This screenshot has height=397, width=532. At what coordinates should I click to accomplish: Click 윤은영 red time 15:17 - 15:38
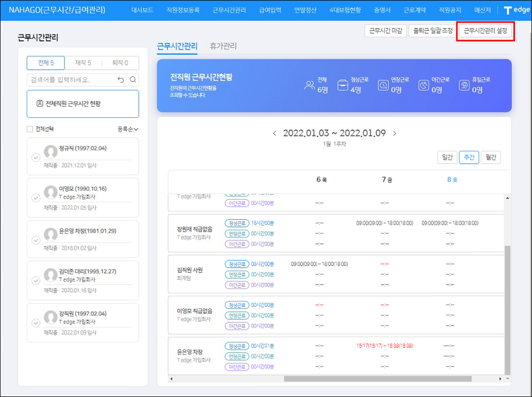384,346
